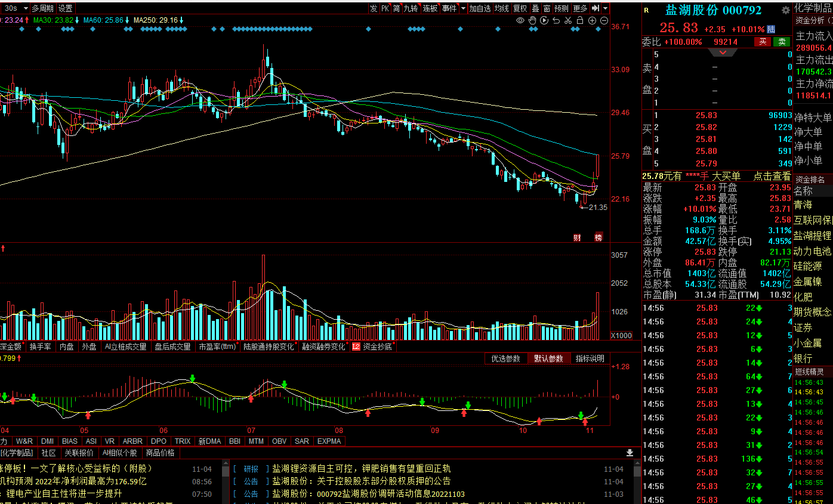
Task: Click the yellow R marker icon
Action: tap(646, 10)
